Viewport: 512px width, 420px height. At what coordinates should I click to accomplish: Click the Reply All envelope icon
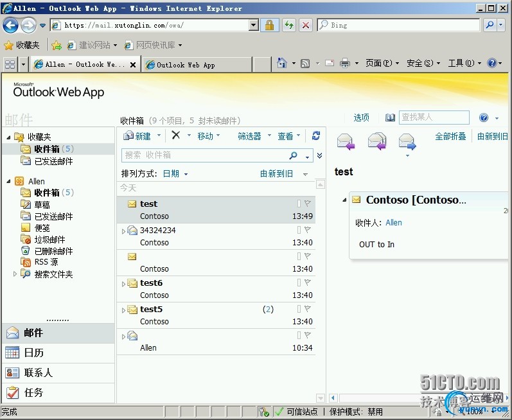pos(377,141)
